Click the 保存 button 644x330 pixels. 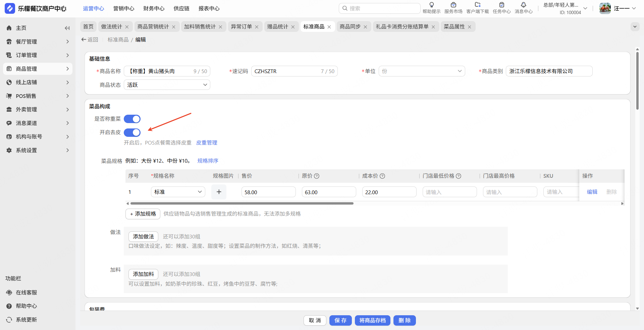pos(340,321)
